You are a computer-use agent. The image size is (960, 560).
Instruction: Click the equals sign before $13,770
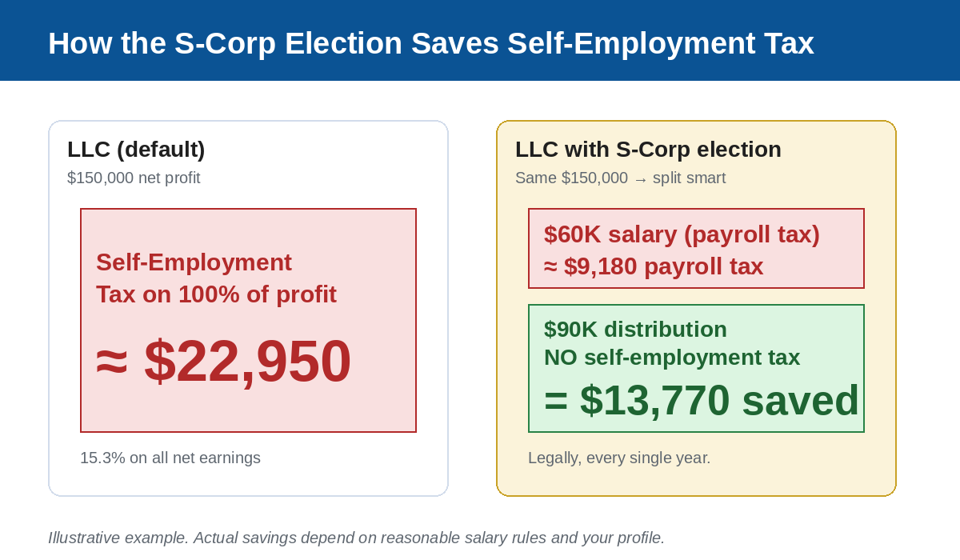click(556, 400)
